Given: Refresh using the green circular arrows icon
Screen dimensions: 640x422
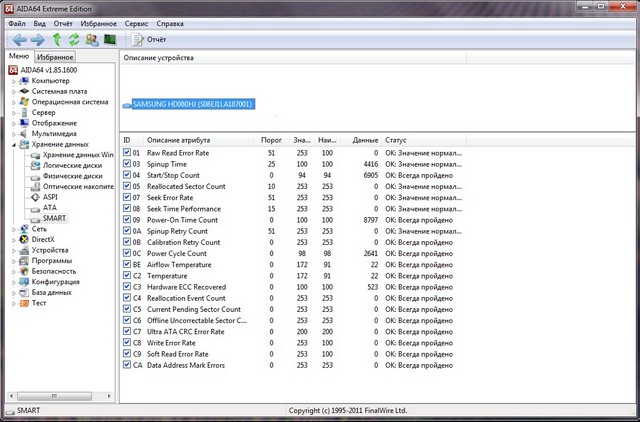Looking at the screenshot, I should coord(74,40).
